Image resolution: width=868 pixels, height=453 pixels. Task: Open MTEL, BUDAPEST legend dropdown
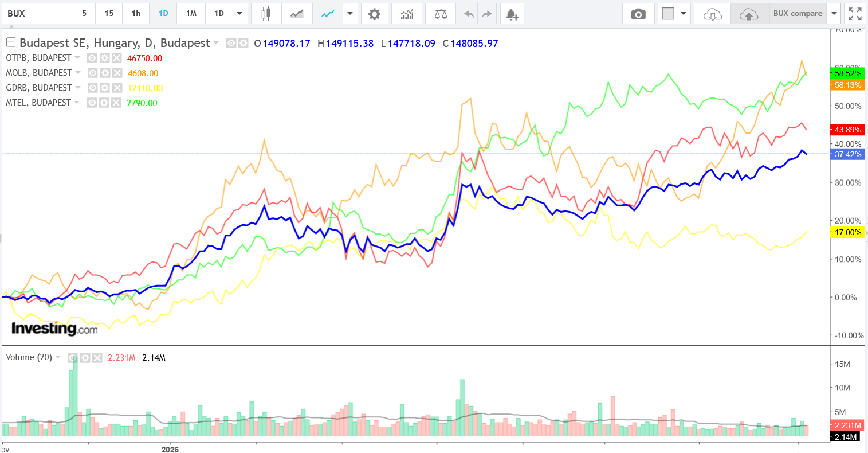(x=77, y=103)
